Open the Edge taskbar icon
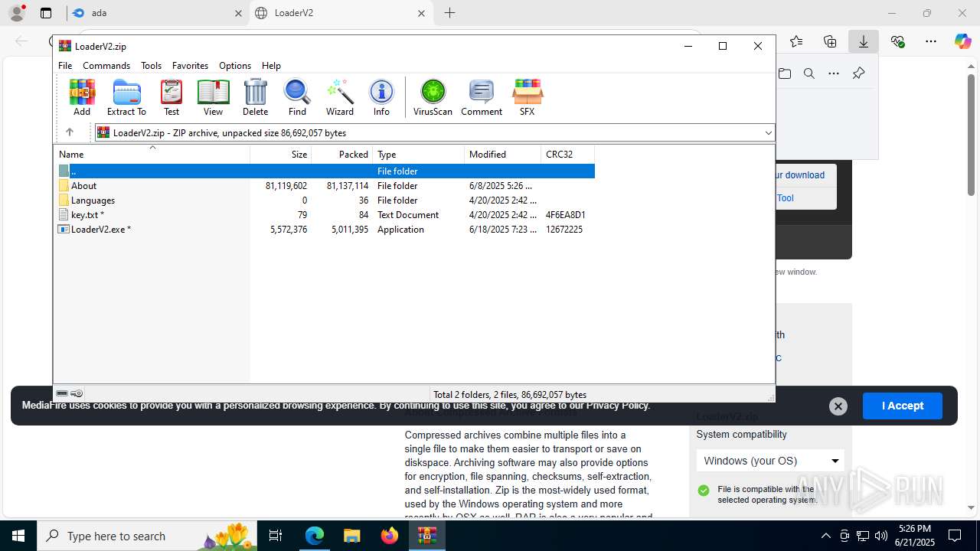The height and width of the screenshot is (551, 980). [315, 536]
